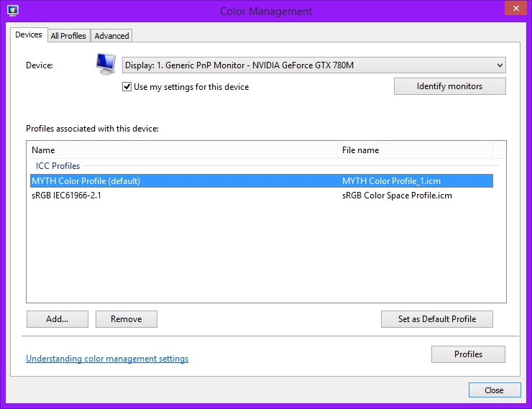This screenshot has width=532, height=409.
Task: Click the Identify monitors button
Action: pos(449,86)
